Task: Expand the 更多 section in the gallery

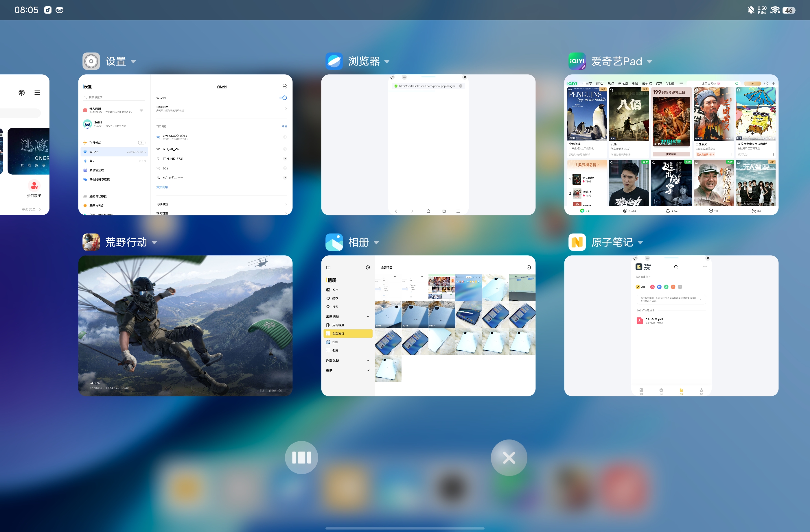Action: tap(368, 370)
